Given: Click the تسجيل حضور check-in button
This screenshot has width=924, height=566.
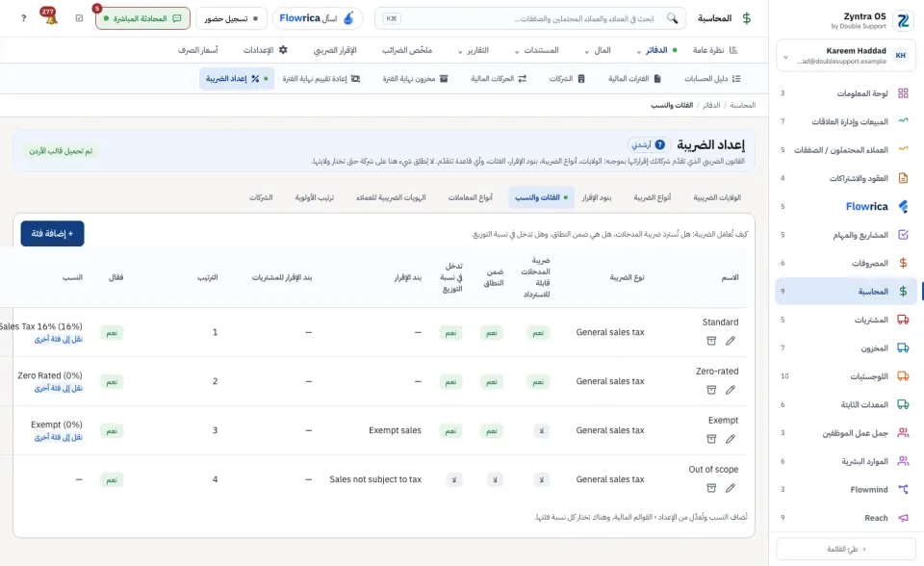Looking at the screenshot, I should coord(231,18).
